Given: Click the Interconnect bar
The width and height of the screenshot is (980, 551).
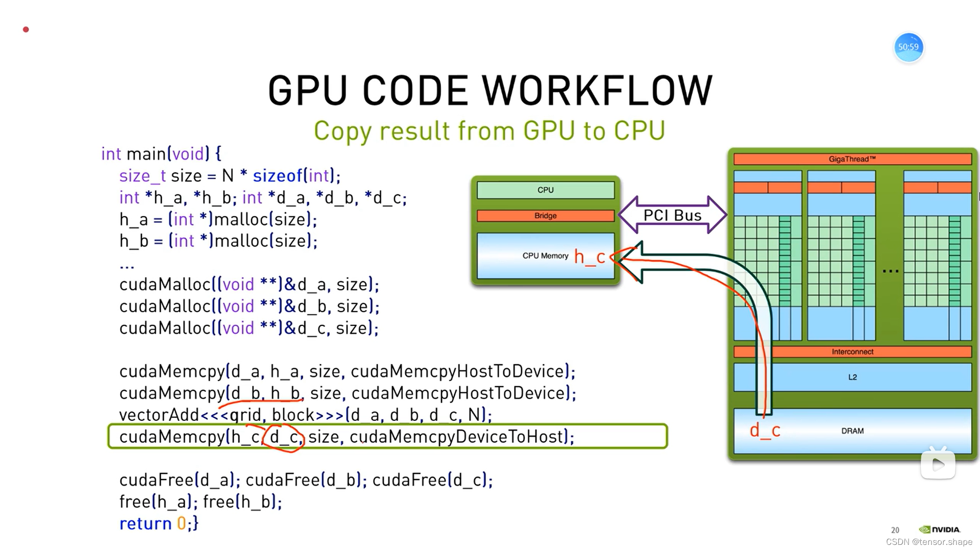Looking at the screenshot, I should click(852, 352).
